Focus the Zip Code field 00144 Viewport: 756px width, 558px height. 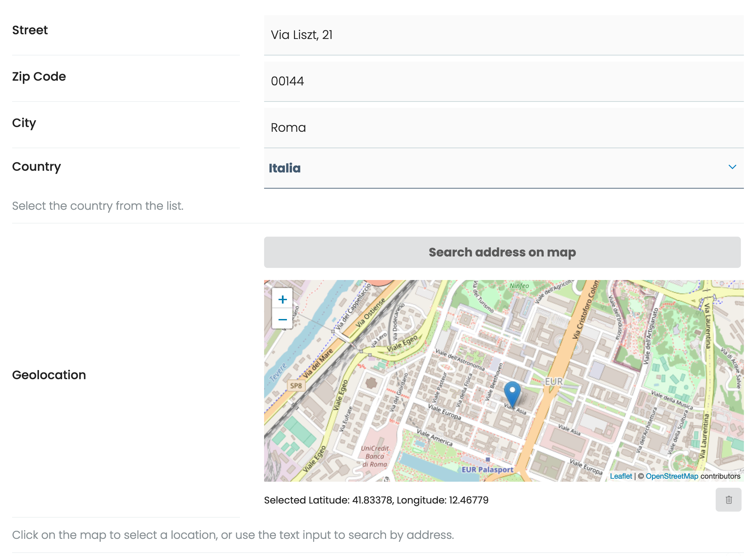[x=504, y=81]
